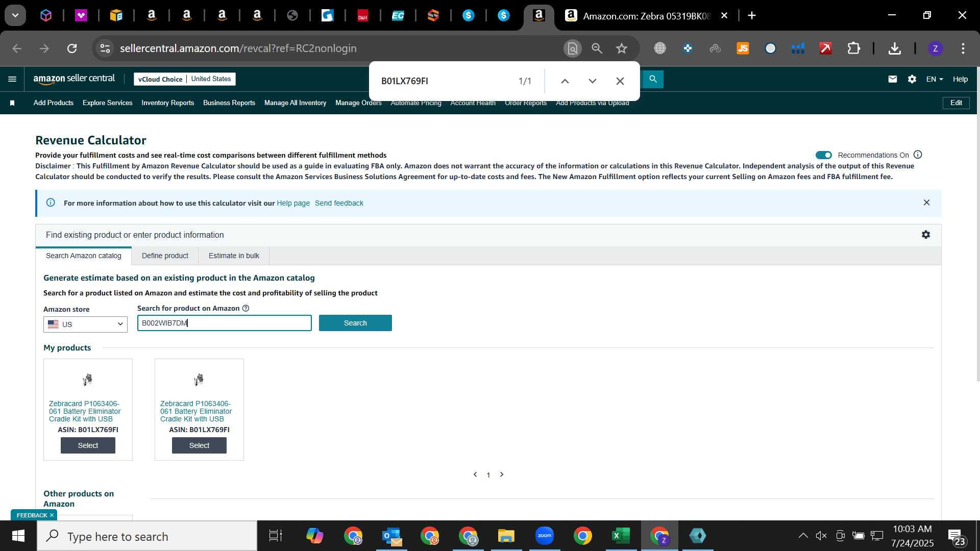Dismiss the information banner
Screen dimensions: 980x551
pyautogui.click(x=926, y=203)
